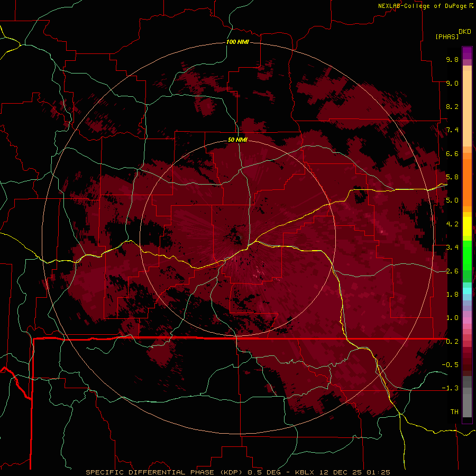The height and width of the screenshot is (476, 476).
Task: Click the DKD label above the color scale
Action: click(x=464, y=32)
